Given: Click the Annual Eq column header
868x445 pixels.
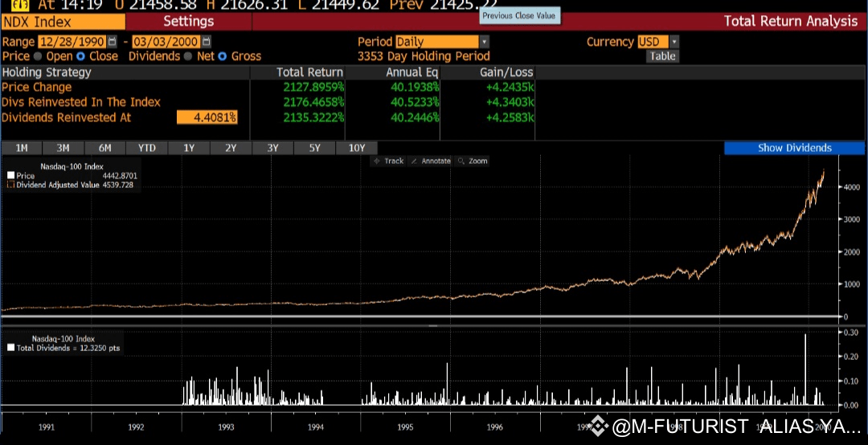Looking at the screenshot, I should (411, 72).
